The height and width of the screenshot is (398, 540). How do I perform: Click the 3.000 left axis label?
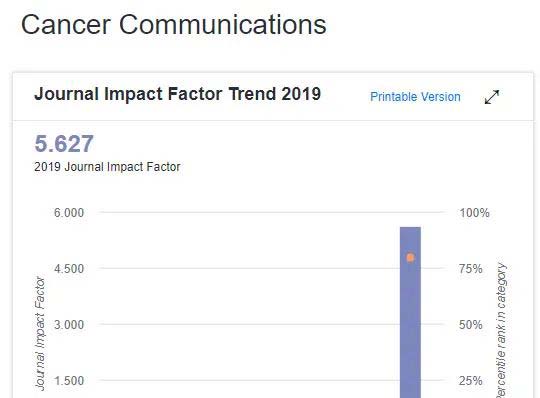click(x=69, y=325)
